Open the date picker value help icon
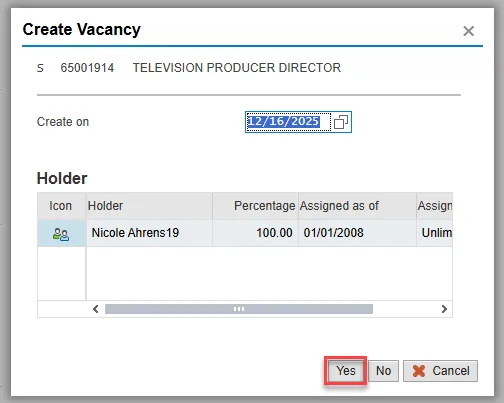The width and height of the screenshot is (504, 403). click(341, 122)
